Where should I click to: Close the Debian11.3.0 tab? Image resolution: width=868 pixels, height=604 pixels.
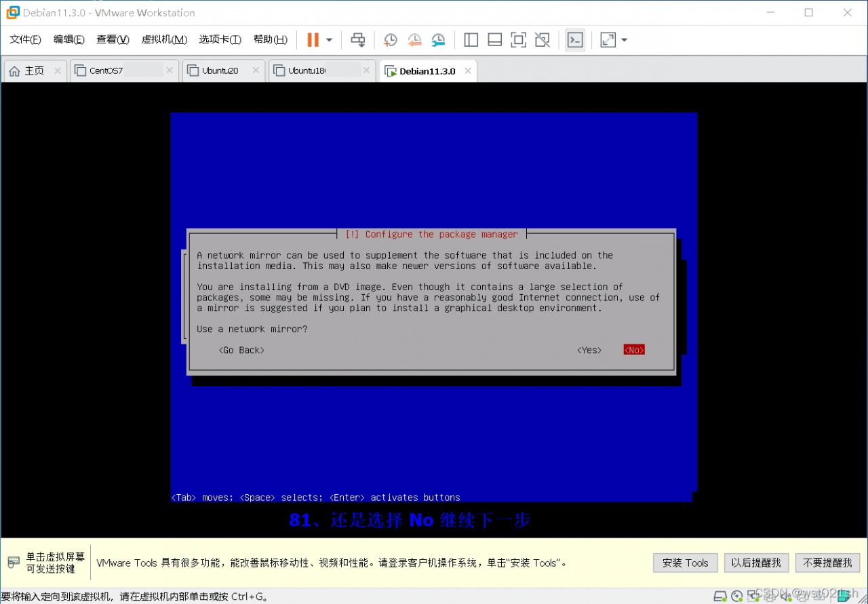tap(467, 71)
